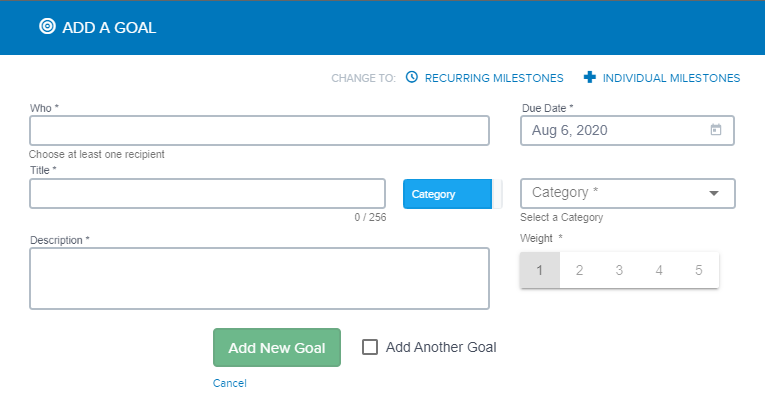The image size is (765, 405).
Task: Check the Add Another Goal checkbox
Action: (370, 347)
